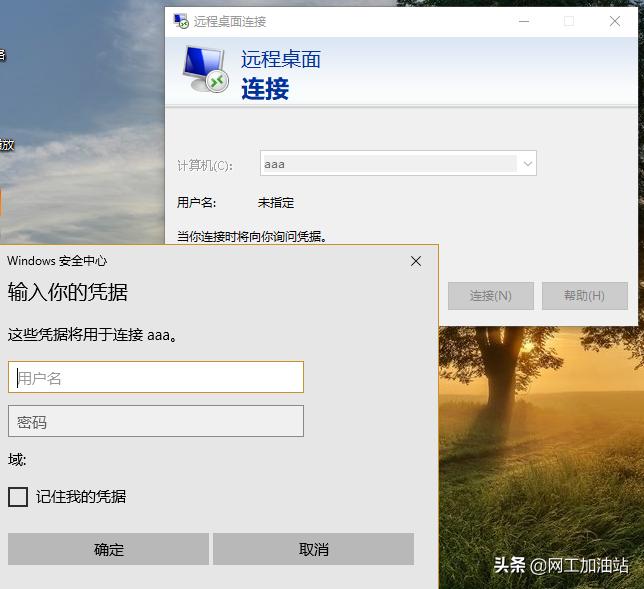Click the 计算机(C): label

[x=205, y=166]
